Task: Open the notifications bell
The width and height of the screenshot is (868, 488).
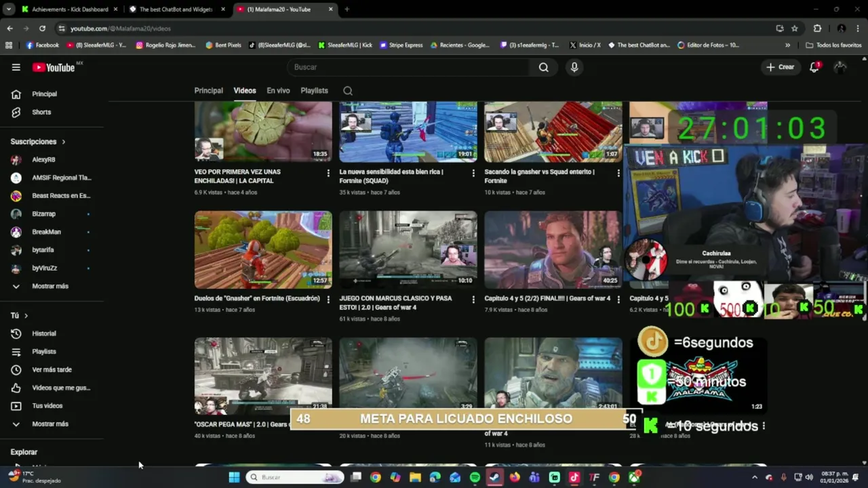Action: (814, 67)
